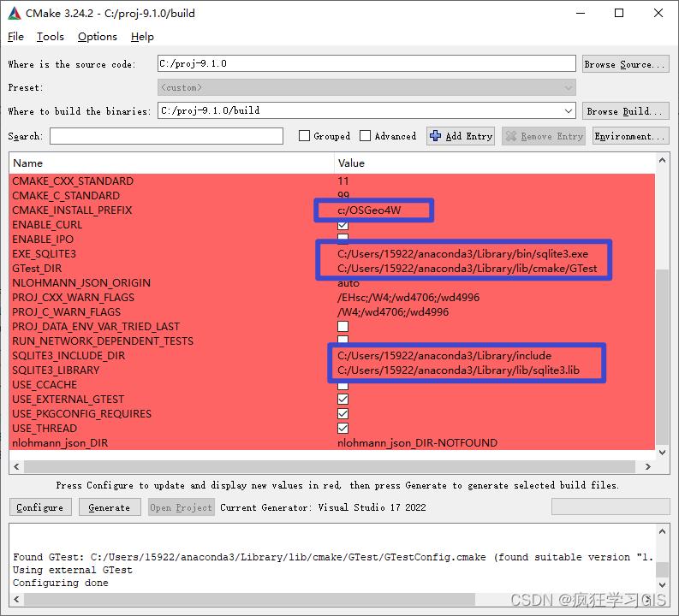
Task: Uncheck the USE_THREAD checkbox
Action: pyautogui.click(x=342, y=429)
